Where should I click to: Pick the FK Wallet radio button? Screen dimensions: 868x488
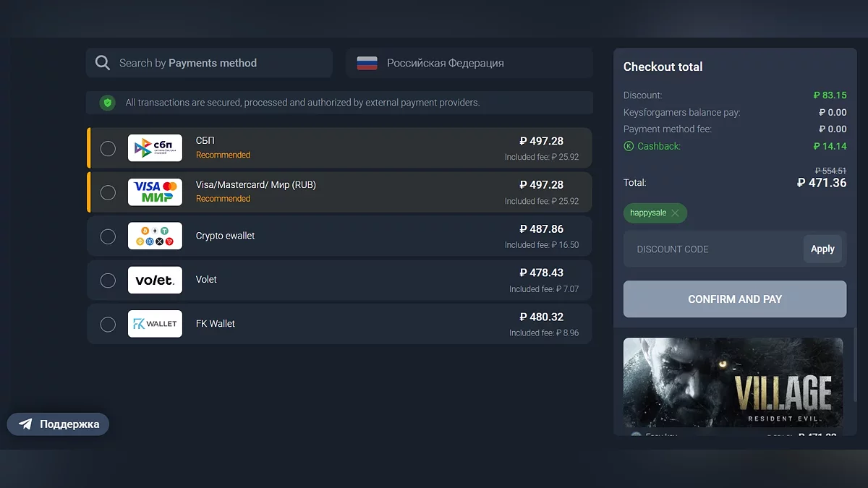coord(108,325)
